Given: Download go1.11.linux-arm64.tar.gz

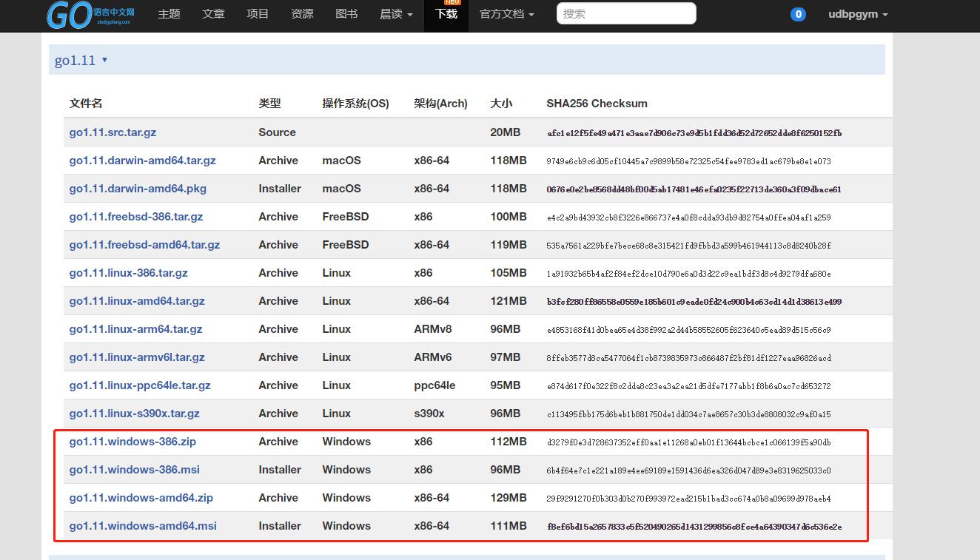Looking at the screenshot, I should pyautogui.click(x=135, y=329).
